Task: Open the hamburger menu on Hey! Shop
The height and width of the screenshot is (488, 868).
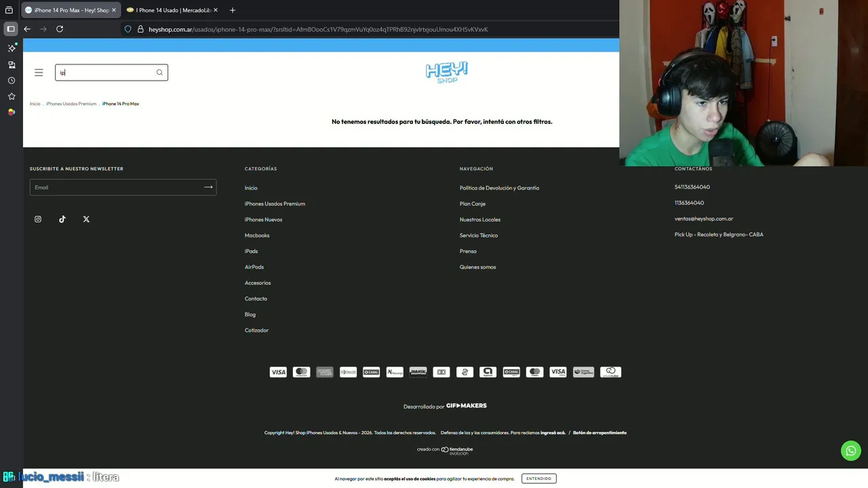Action: [39, 73]
